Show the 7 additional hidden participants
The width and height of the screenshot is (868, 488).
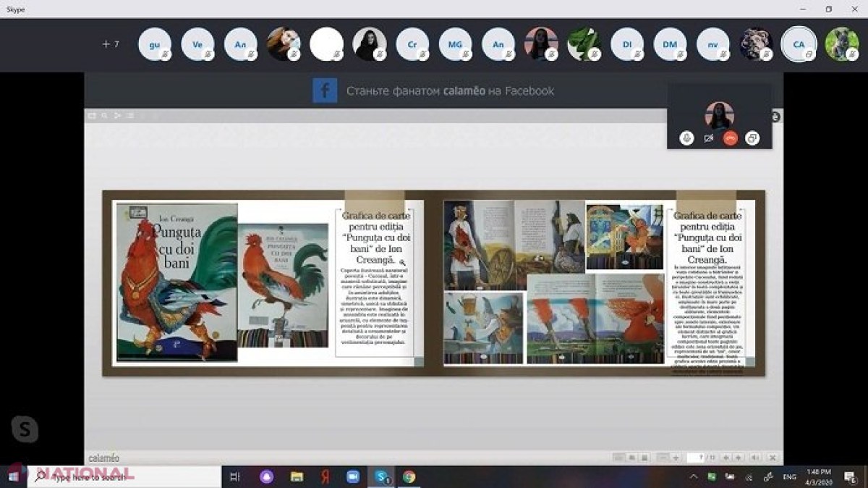click(x=111, y=44)
